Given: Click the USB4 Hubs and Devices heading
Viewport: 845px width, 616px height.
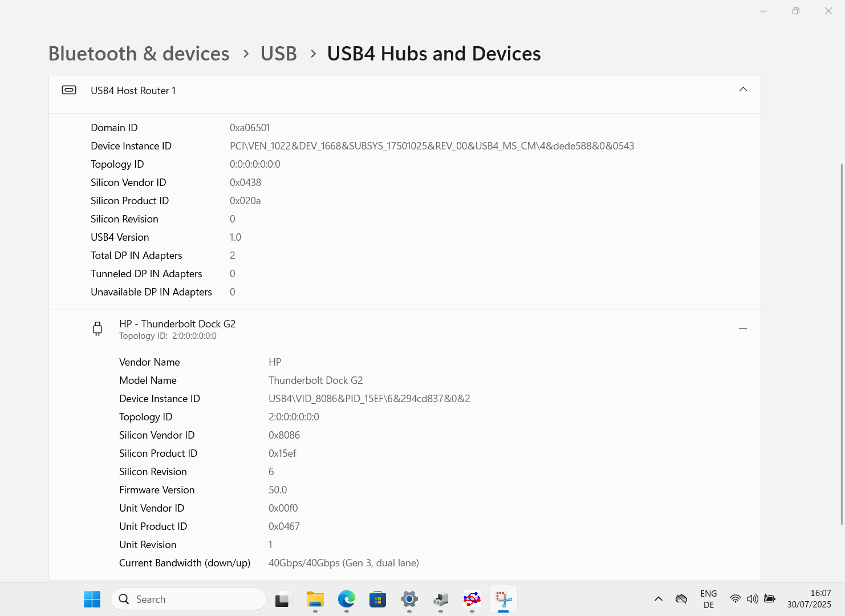Looking at the screenshot, I should [x=434, y=54].
